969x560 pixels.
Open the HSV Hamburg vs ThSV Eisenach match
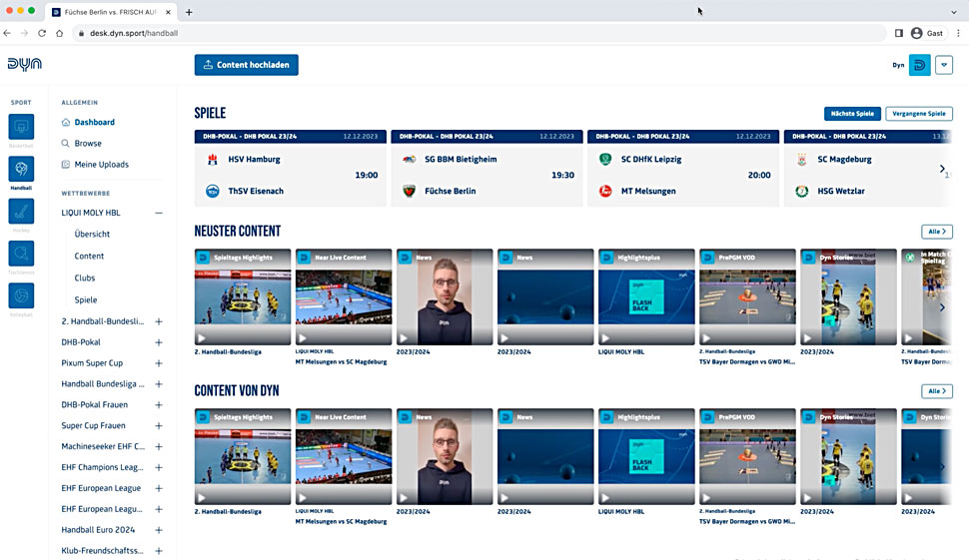point(291,168)
